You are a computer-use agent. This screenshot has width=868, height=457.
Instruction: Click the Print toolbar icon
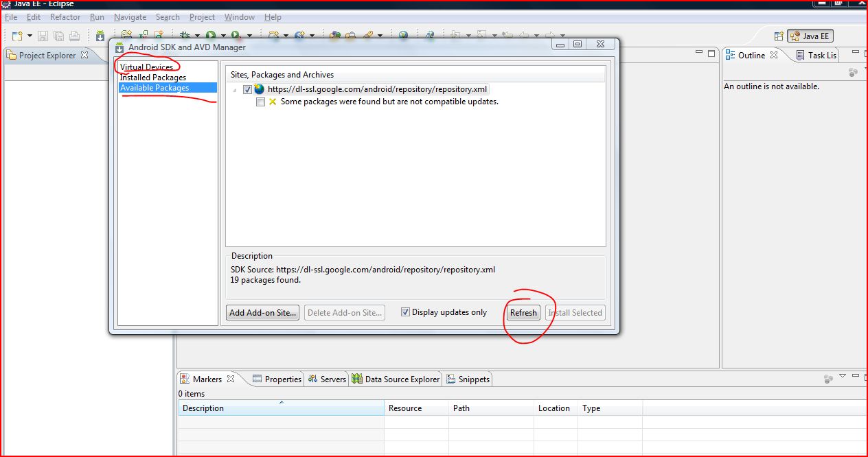coord(74,36)
